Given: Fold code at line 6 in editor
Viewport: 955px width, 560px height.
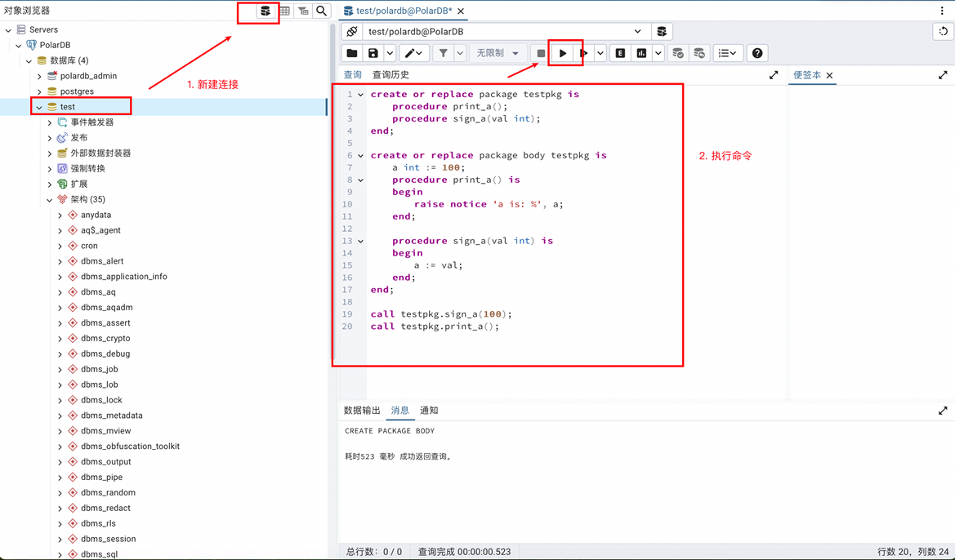Looking at the screenshot, I should [360, 155].
